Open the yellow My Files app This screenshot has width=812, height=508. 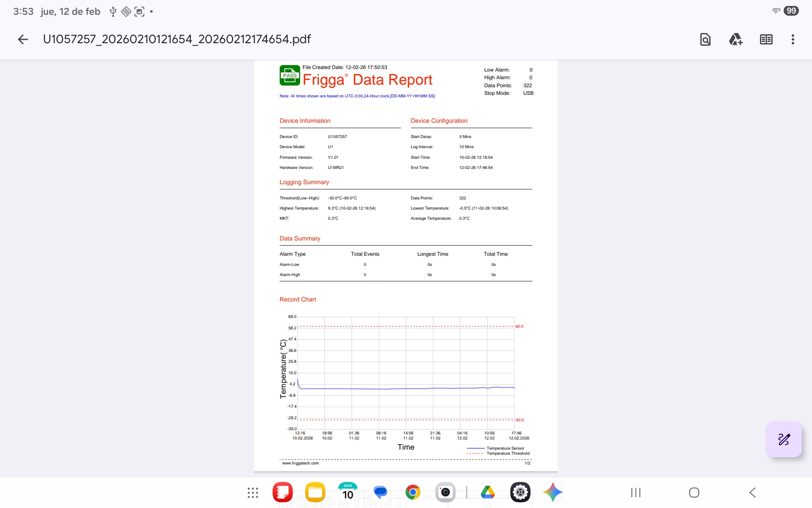(x=315, y=492)
